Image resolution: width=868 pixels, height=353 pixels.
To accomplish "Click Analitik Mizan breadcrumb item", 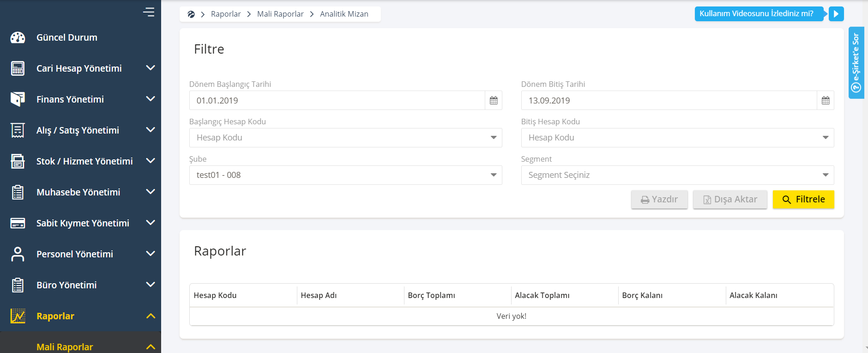I will [x=344, y=14].
